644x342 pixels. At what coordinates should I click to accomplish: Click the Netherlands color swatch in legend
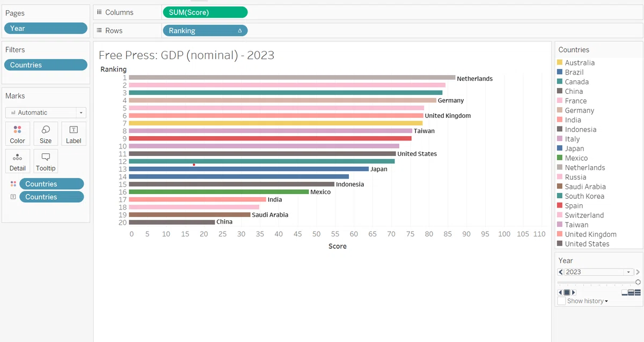pyautogui.click(x=560, y=167)
